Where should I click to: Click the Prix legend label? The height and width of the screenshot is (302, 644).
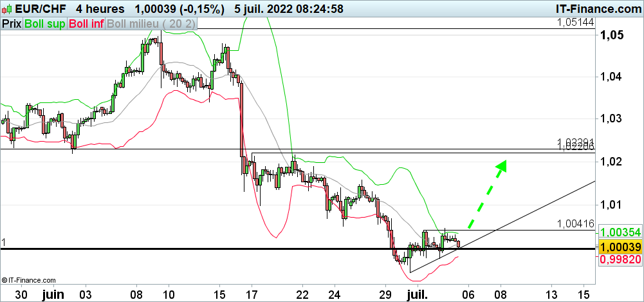point(11,23)
